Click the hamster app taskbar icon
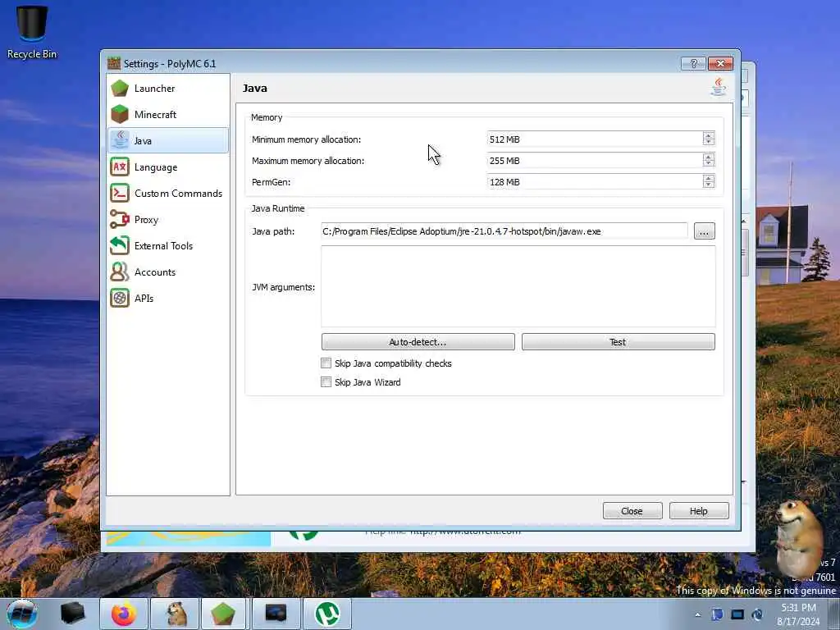The width and height of the screenshot is (840, 630). coord(176,614)
